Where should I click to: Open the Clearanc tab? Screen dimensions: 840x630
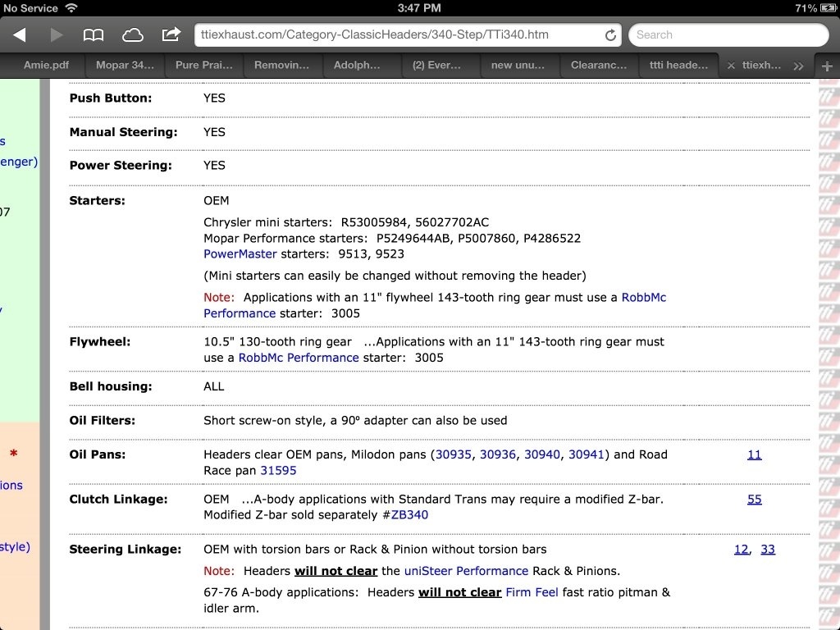click(x=599, y=66)
